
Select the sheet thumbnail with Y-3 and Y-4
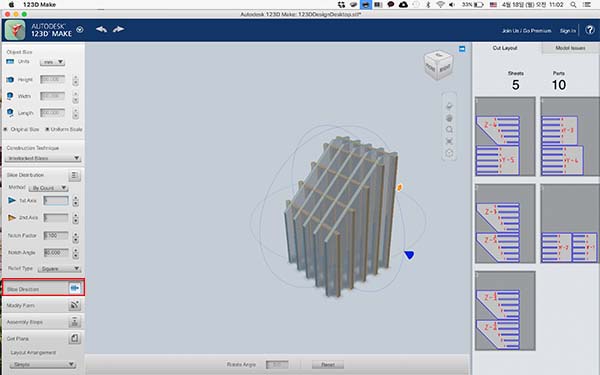tap(570, 137)
